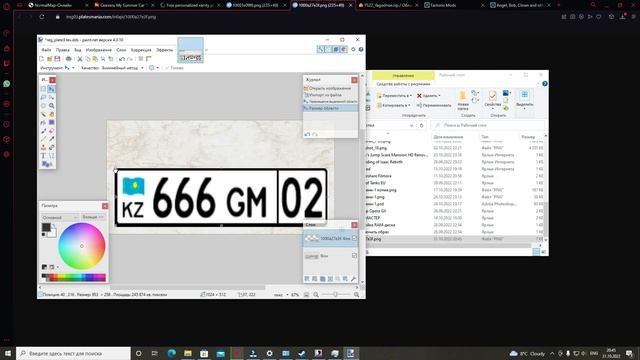Open Paint.NET settings gear icon
640x360 pixels.
[353, 49]
